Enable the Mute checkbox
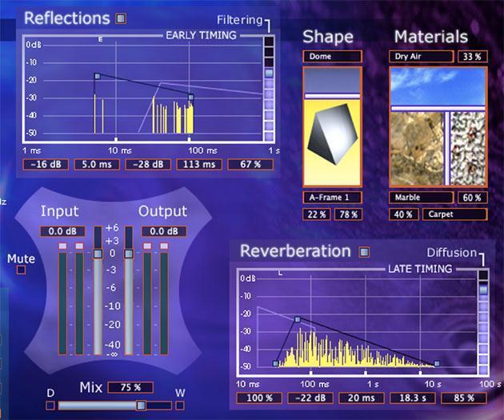 [x=22, y=270]
